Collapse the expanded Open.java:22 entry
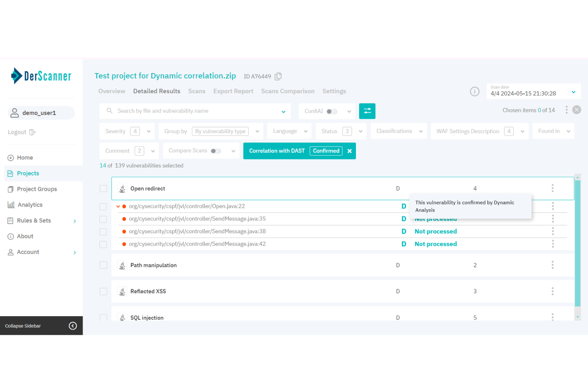Viewport: 588px width, 392px height. pyautogui.click(x=118, y=206)
